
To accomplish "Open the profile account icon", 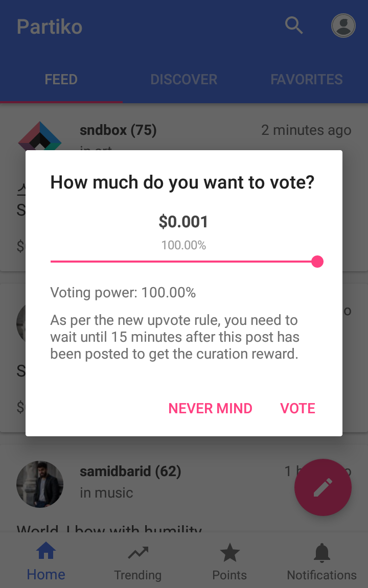I will point(343,26).
